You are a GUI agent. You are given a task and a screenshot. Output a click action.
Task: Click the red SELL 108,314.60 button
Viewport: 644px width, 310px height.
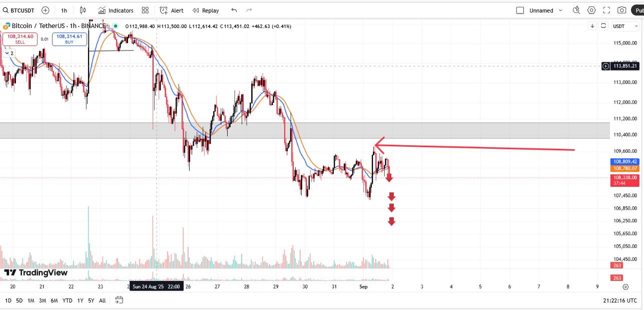coord(20,39)
